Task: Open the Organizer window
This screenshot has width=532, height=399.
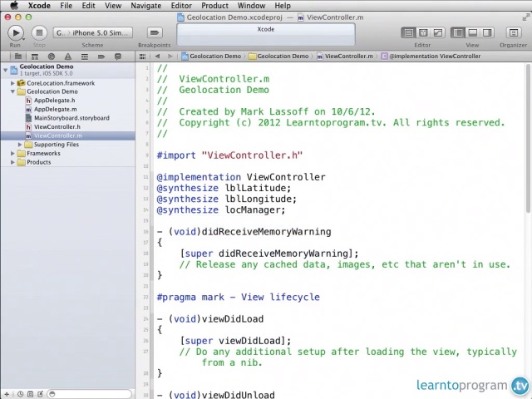Action: [514, 33]
